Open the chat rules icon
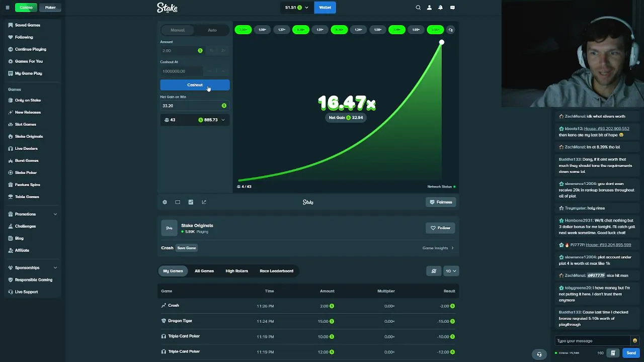 (x=613, y=353)
